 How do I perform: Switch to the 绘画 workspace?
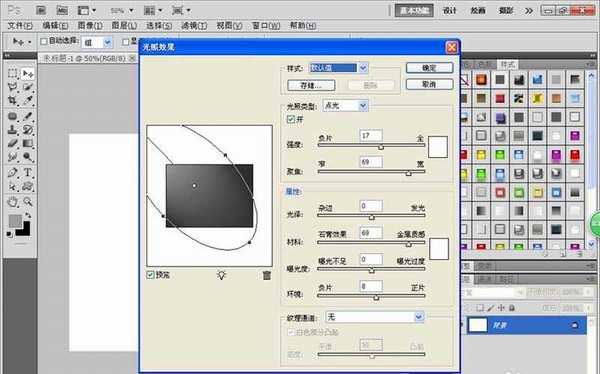point(478,10)
